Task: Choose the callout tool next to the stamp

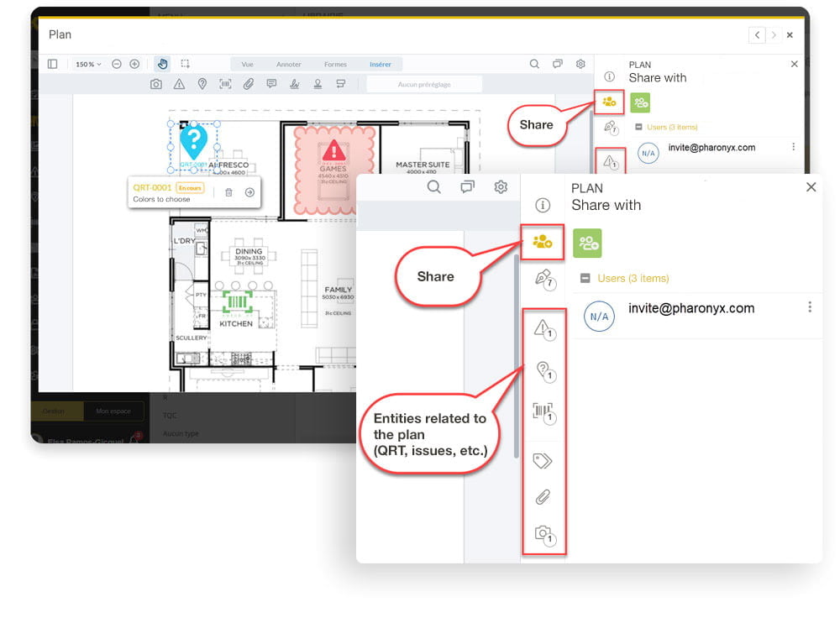Action: coord(341,84)
